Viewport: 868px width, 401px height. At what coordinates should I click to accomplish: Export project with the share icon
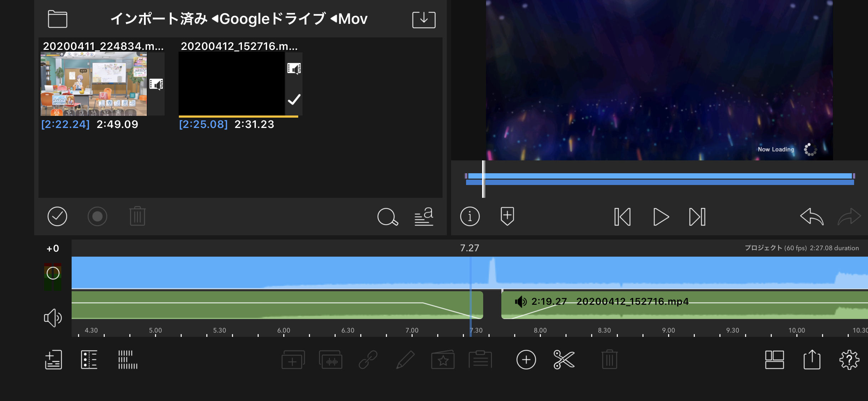click(x=812, y=359)
